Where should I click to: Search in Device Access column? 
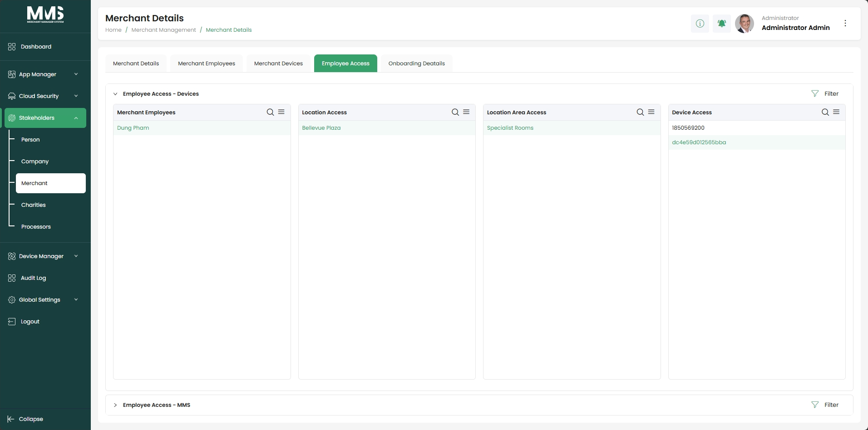pos(825,112)
